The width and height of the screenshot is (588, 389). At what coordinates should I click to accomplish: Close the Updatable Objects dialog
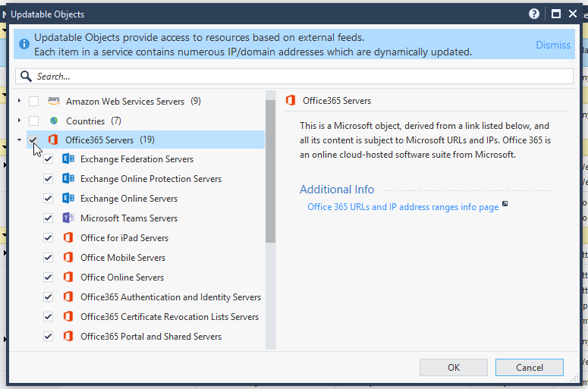tap(573, 14)
